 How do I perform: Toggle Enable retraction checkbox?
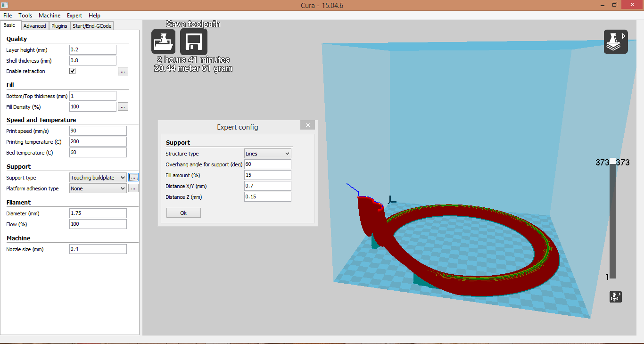coord(73,71)
